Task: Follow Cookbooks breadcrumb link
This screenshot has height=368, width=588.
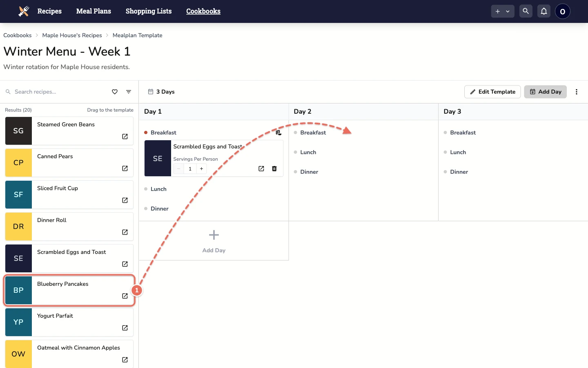Action: coord(18,35)
